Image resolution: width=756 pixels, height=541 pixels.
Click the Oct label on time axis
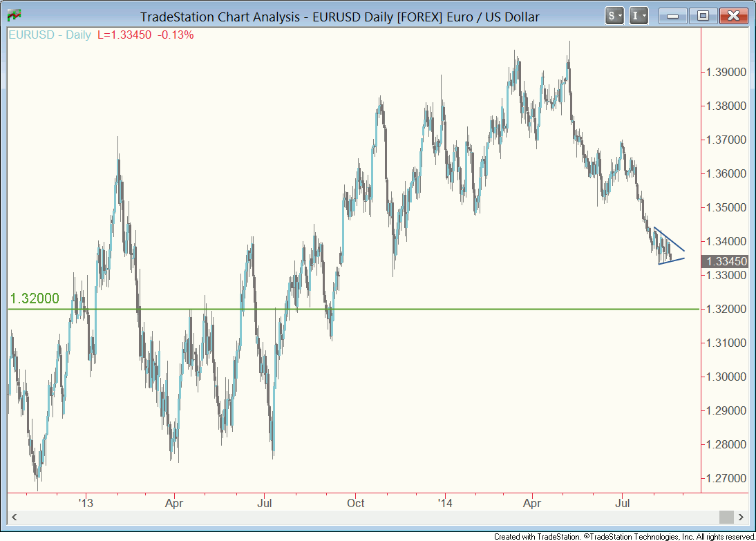(x=356, y=502)
